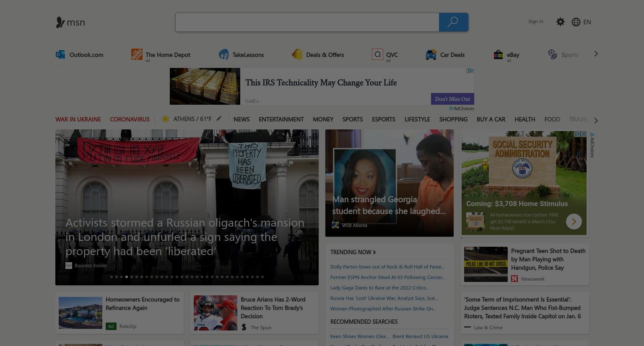Open Homeowners Encouraged to Refinance ad

coord(143,304)
